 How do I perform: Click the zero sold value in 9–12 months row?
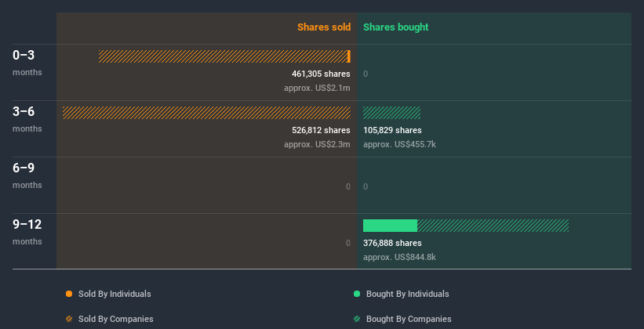[347, 243]
